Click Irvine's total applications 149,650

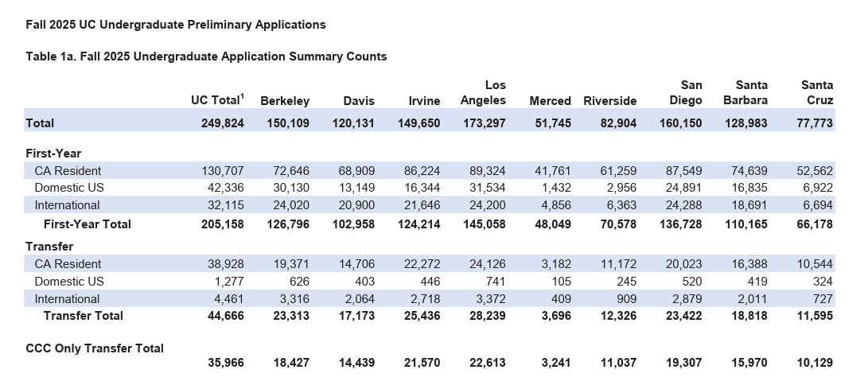pos(418,123)
